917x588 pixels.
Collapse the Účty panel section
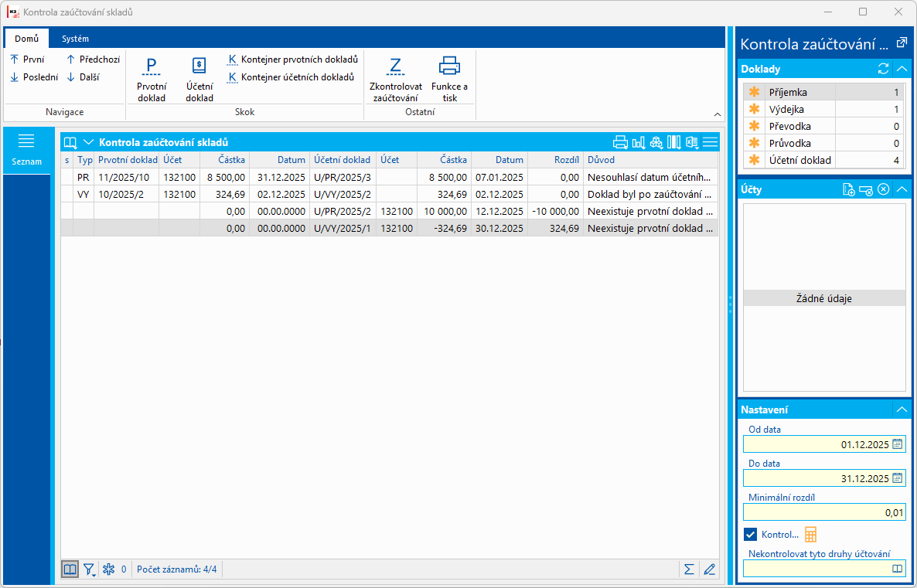click(x=902, y=189)
